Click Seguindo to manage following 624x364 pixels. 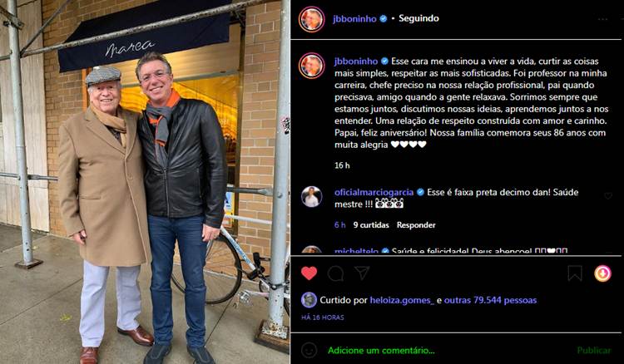tap(418, 18)
